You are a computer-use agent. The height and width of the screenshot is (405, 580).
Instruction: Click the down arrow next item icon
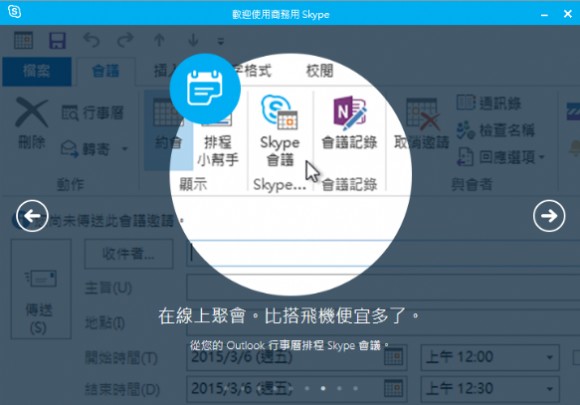tap(193, 40)
